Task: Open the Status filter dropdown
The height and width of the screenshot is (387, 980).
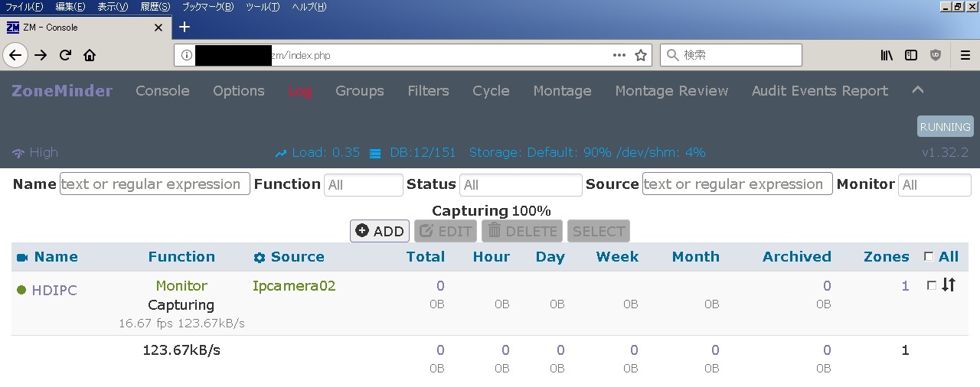Action: pos(521,185)
